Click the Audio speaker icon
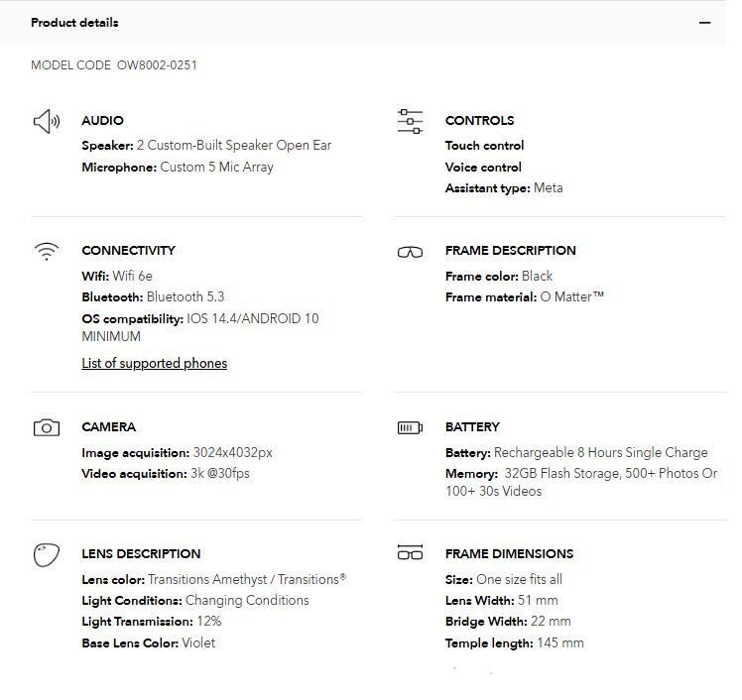 pyautogui.click(x=47, y=122)
